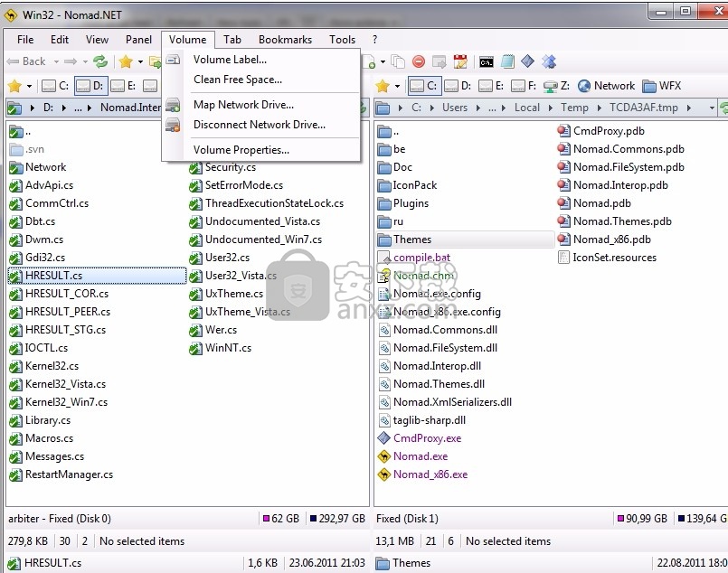728x573 pixels.
Task: Open Network location in right panel toolbar
Action: coord(606,86)
